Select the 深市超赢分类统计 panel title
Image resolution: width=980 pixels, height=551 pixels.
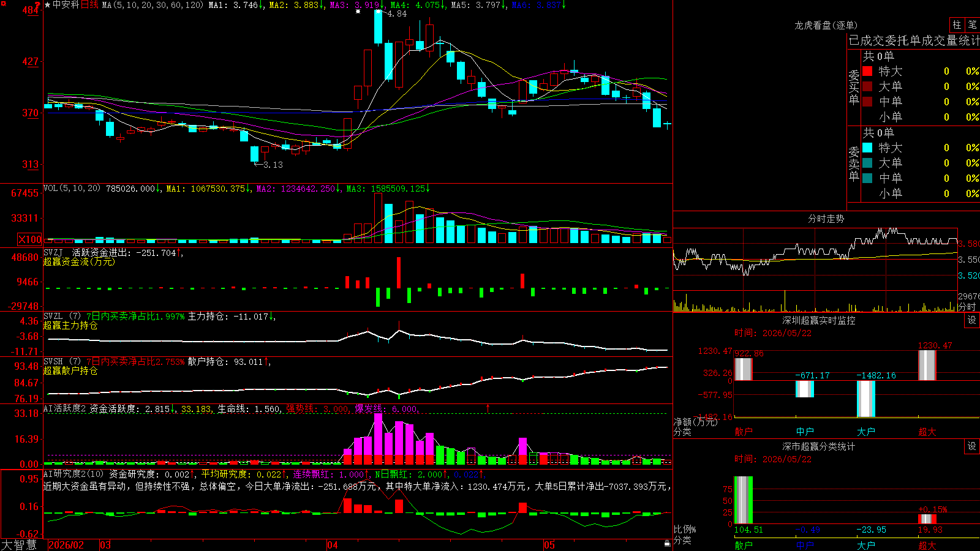tap(819, 446)
